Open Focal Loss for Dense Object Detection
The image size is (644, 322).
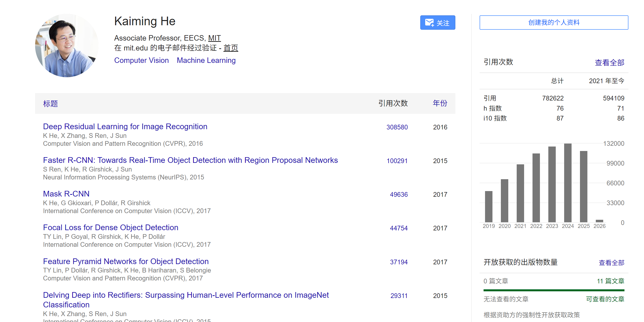(111, 227)
